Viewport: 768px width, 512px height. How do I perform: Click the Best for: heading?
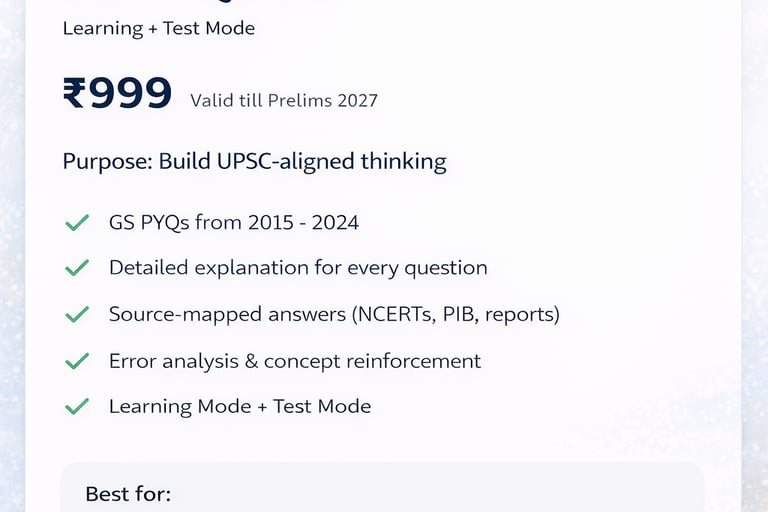(x=128, y=494)
